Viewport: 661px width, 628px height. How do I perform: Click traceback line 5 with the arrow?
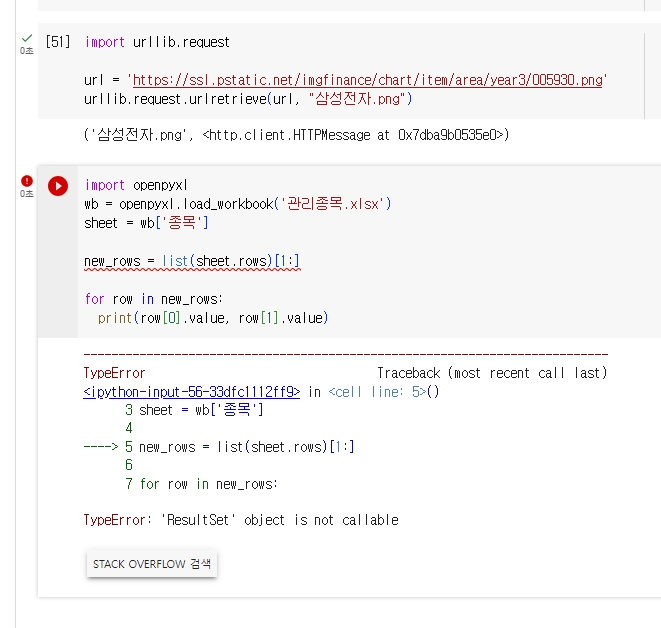coord(219,447)
